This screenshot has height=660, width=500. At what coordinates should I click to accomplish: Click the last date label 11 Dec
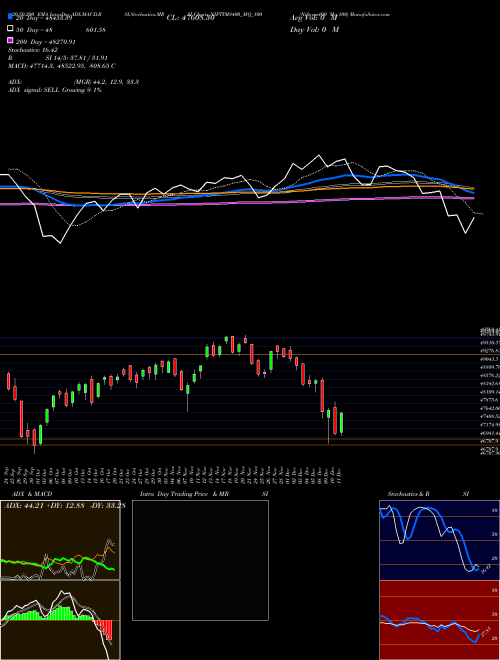coord(339,475)
